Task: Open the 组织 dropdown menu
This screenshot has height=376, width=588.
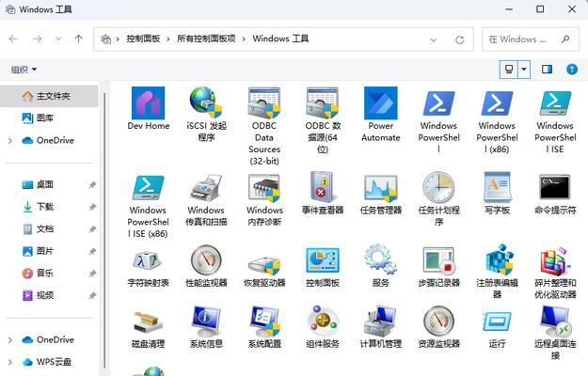Action: pyautogui.click(x=24, y=70)
